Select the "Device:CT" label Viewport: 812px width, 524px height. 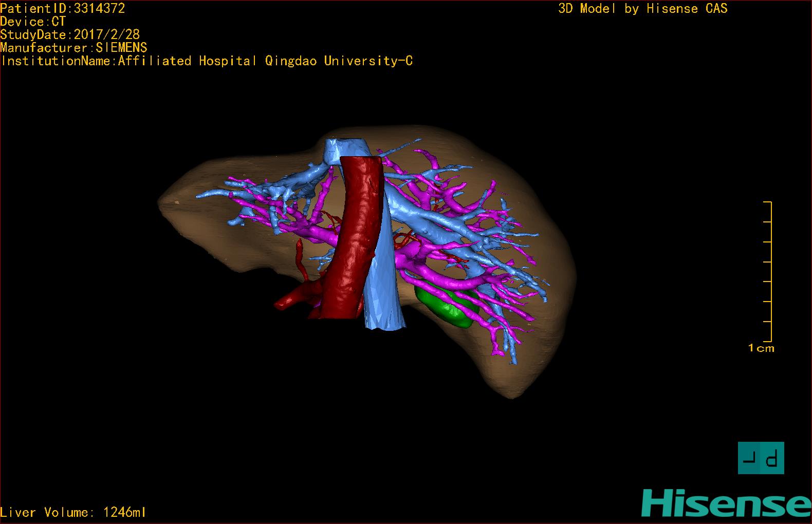pyautogui.click(x=33, y=22)
